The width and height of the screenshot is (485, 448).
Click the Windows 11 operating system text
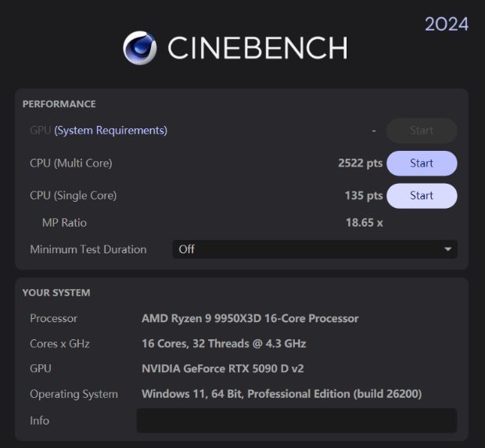point(282,394)
